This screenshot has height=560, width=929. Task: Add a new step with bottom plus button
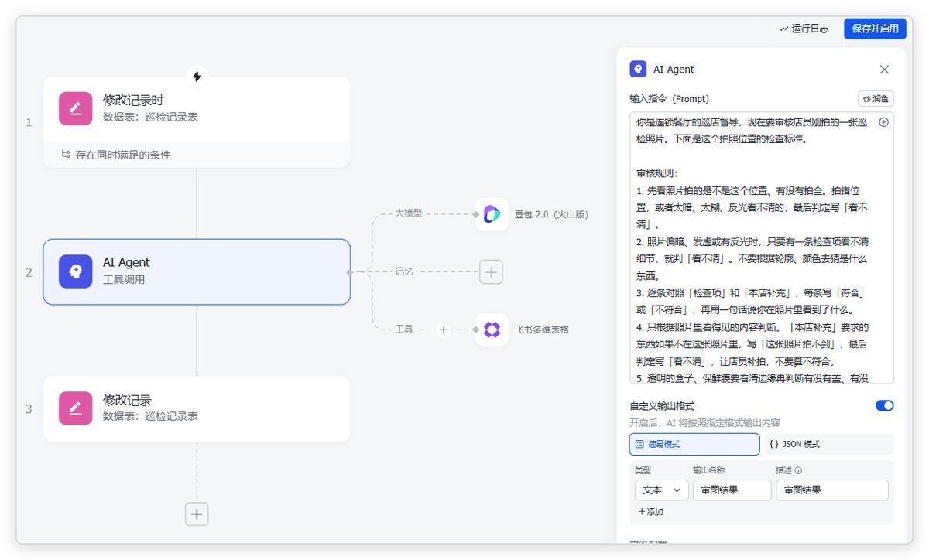click(x=197, y=514)
